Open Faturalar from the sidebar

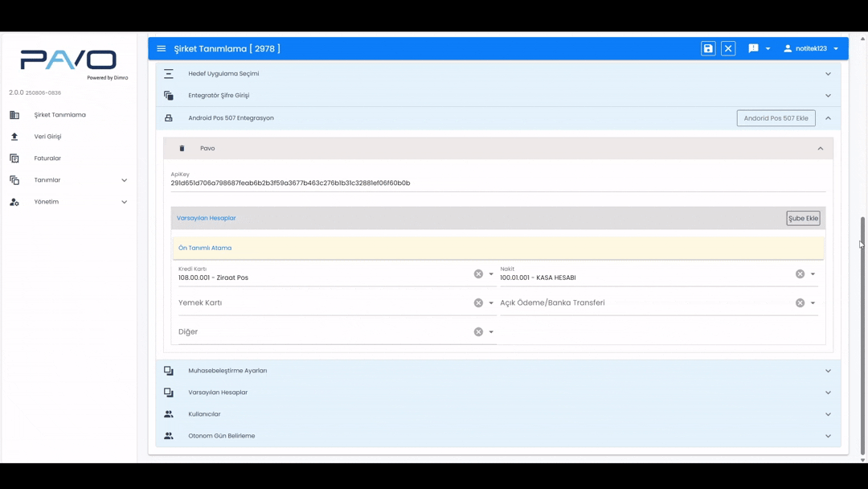47,158
